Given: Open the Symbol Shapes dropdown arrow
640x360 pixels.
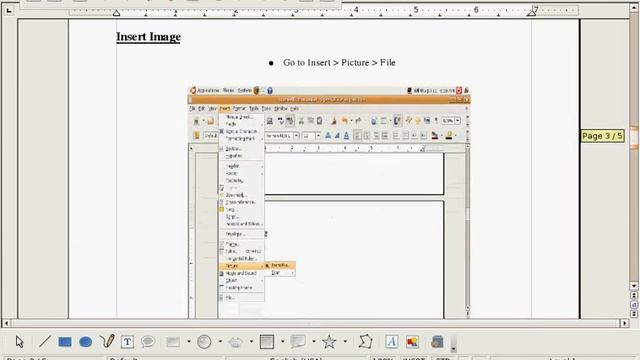Looking at the screenshot, I should [220, 341].
